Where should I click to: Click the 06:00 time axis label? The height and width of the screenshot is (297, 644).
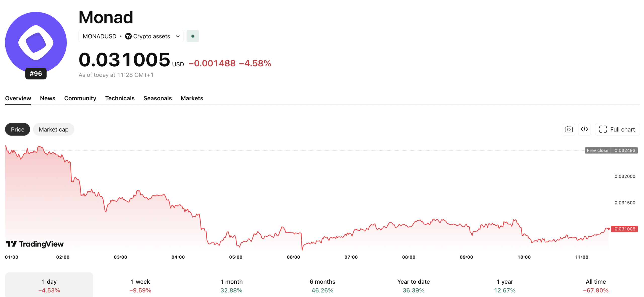coord(293,257)
